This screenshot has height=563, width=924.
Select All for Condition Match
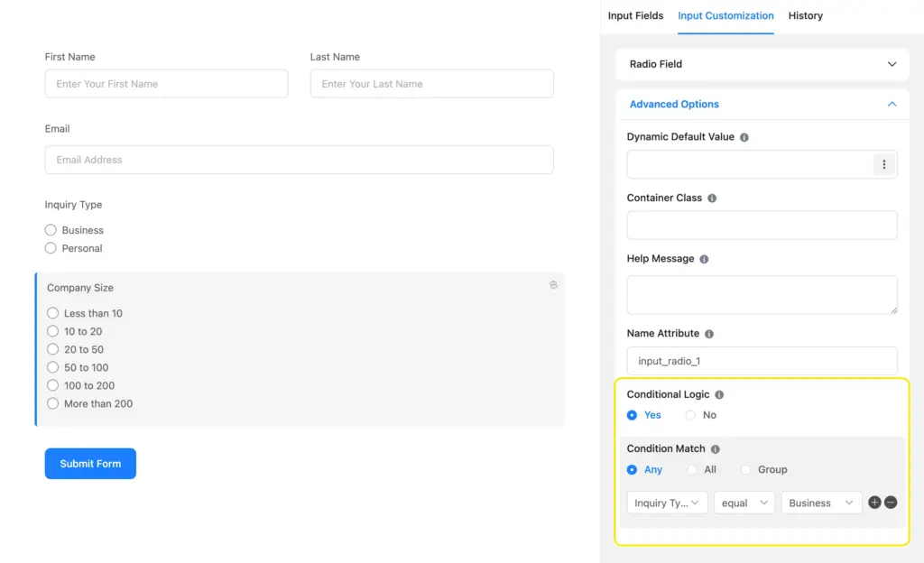(692, 470)
